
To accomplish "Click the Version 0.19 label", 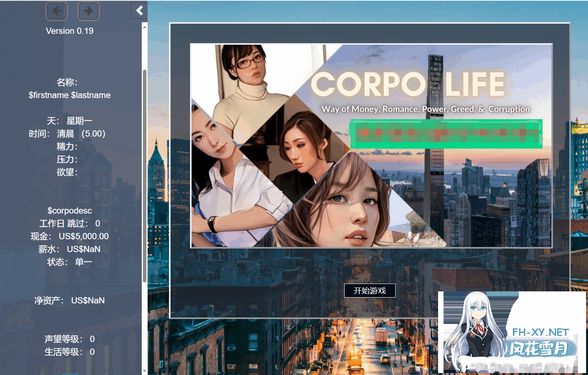I will (x=70, y=31).
